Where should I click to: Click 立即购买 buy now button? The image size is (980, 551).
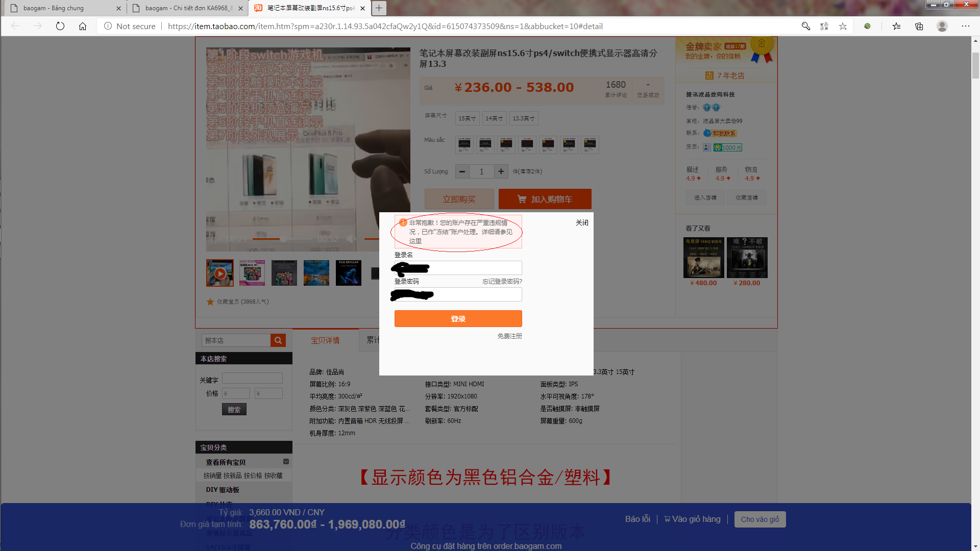click(459, 199)
